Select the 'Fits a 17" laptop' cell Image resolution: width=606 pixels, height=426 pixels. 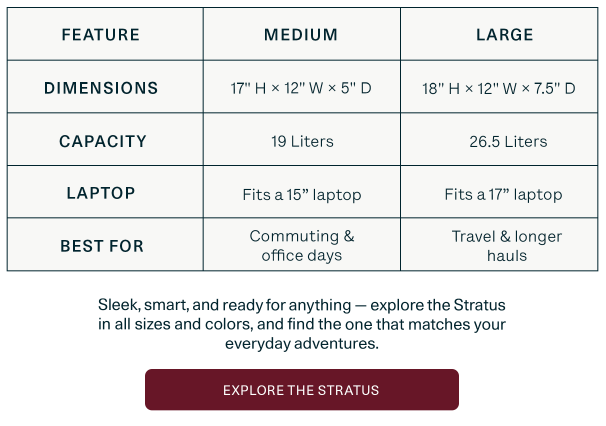pyautogui.click(x=503, y=195)
